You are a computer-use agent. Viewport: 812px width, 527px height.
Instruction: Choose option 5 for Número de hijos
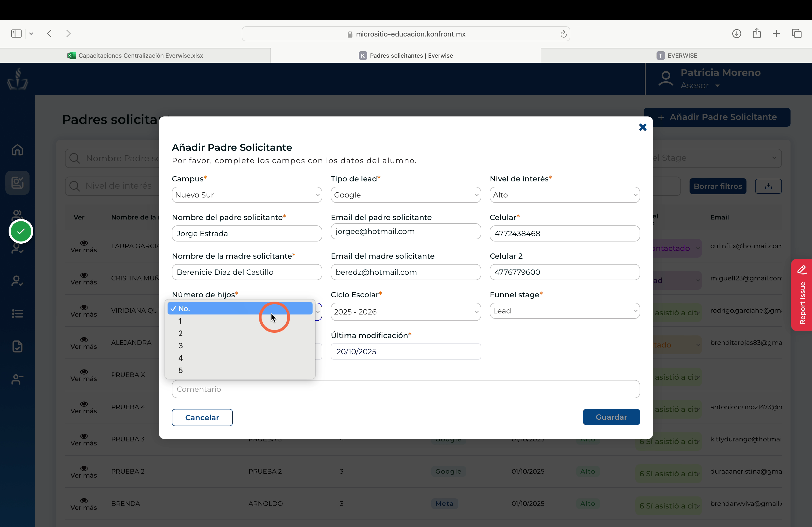tap(240, 370)
